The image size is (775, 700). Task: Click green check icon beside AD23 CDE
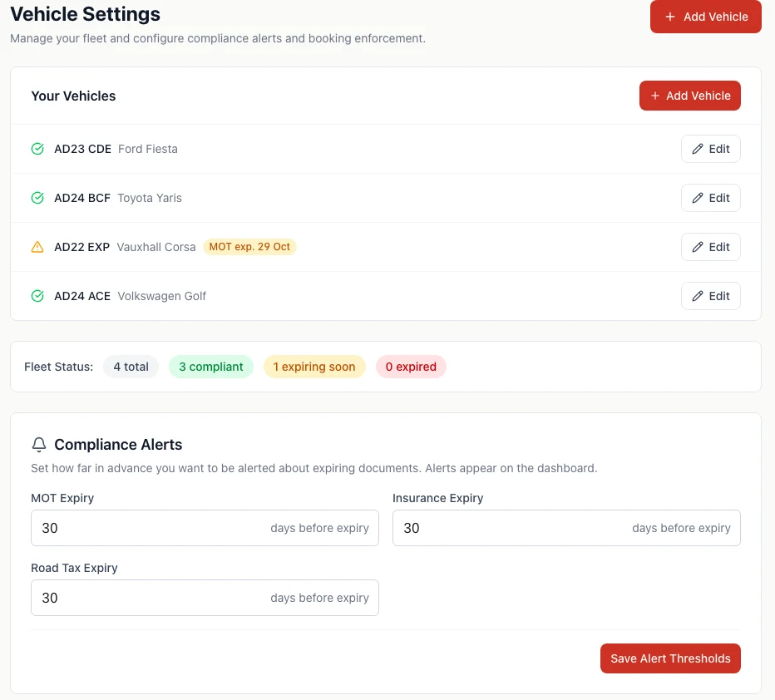(x=37, y=149)
